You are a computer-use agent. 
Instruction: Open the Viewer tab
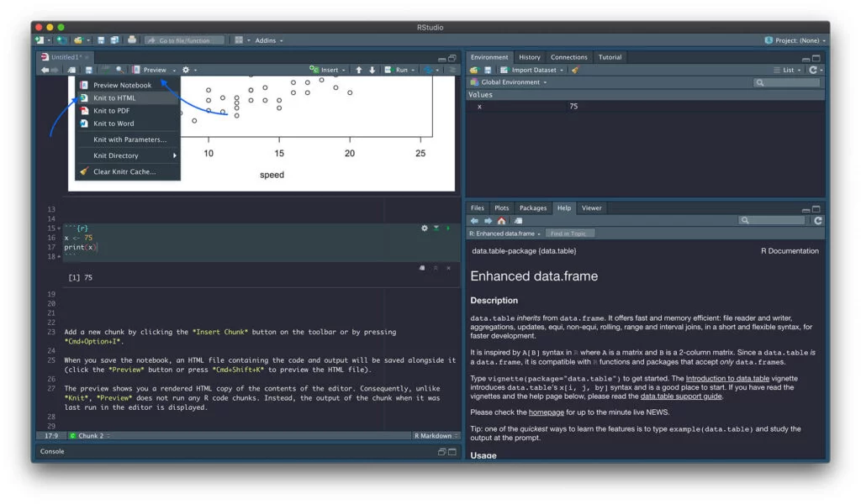coord(591,207)
